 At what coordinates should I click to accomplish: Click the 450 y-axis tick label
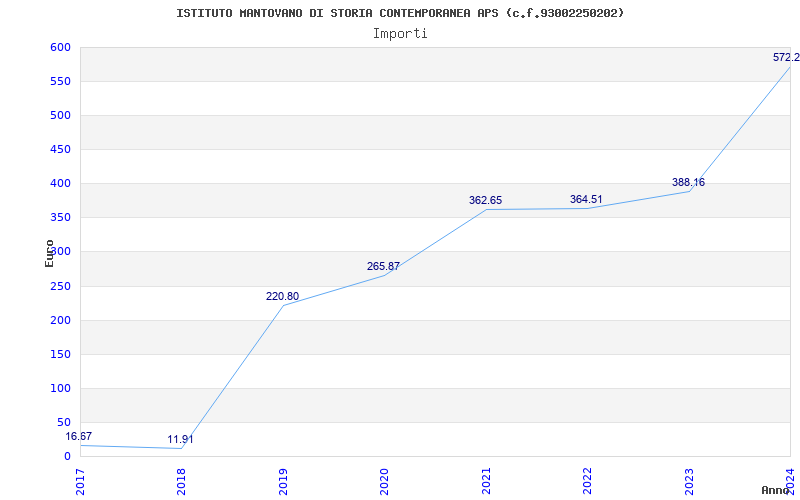pos(60,149)
